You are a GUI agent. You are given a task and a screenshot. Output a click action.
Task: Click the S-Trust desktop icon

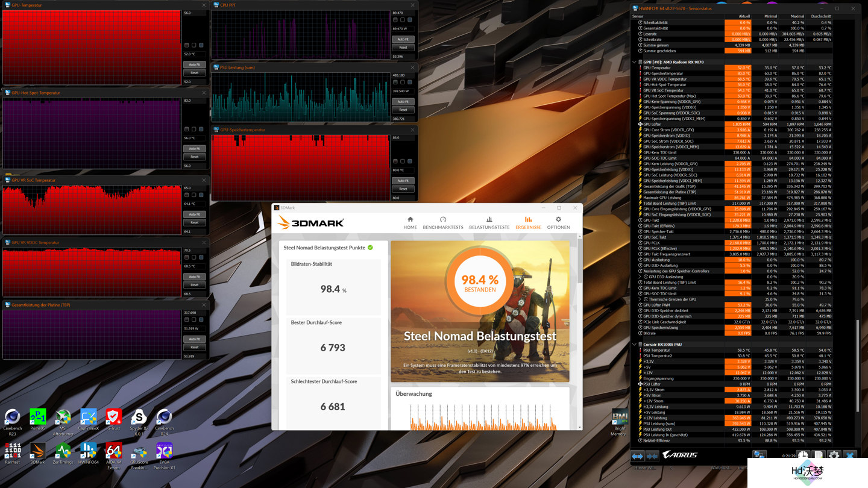point(113,419)
